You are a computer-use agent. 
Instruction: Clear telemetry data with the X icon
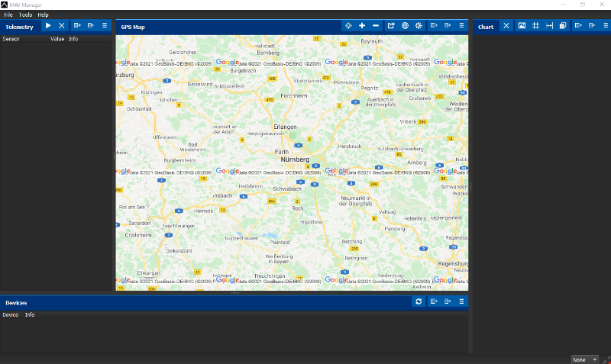click(62, 26)
